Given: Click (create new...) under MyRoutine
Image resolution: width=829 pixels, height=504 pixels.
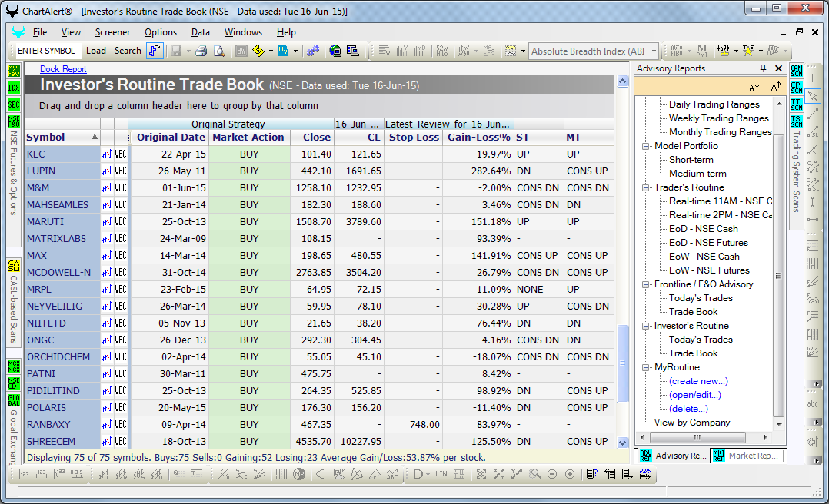Looking at the screenshot, I should 698,381.
